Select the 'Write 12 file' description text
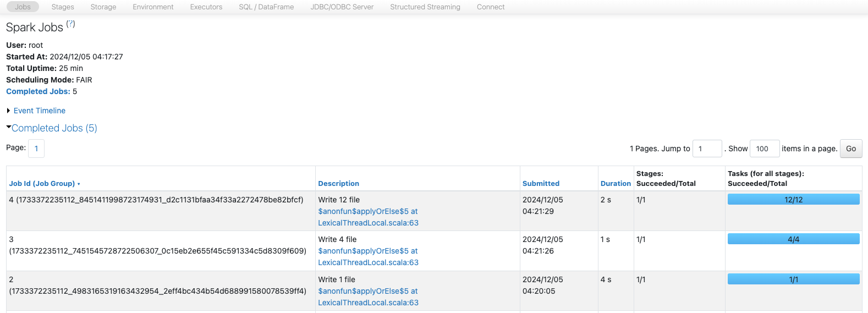The width and height of the screenshot is (868, 313). pyautogui.click(x=339, y=200)
